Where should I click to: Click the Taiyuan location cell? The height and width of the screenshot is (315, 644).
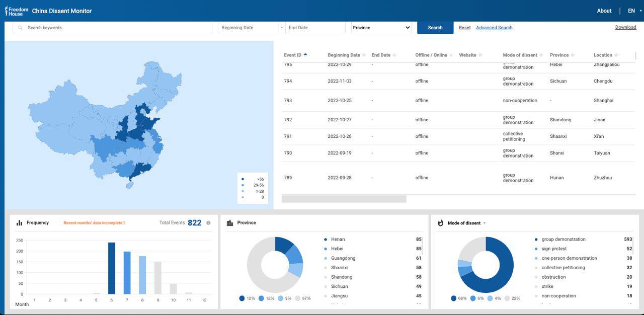[x=602, y=153]
